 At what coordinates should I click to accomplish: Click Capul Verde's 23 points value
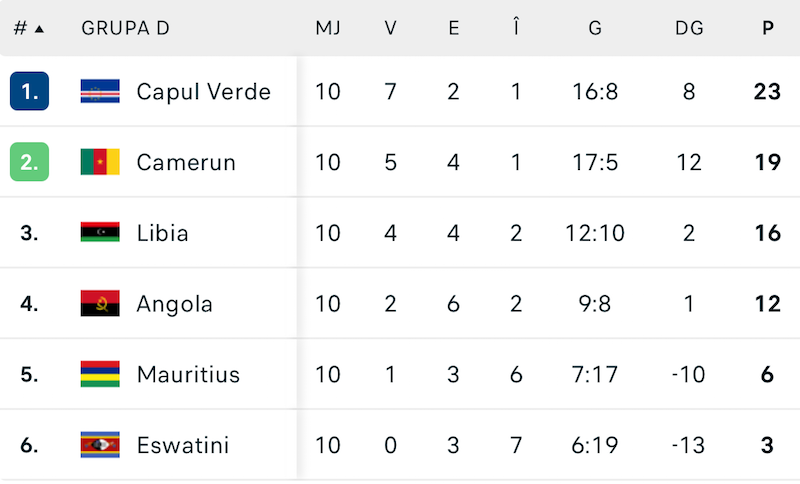767,92
